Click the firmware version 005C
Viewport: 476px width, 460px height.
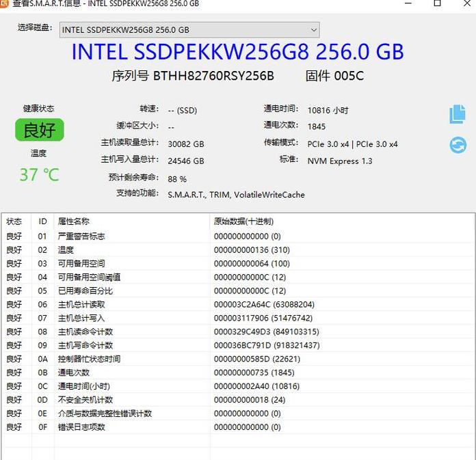(x=349, y=76)
